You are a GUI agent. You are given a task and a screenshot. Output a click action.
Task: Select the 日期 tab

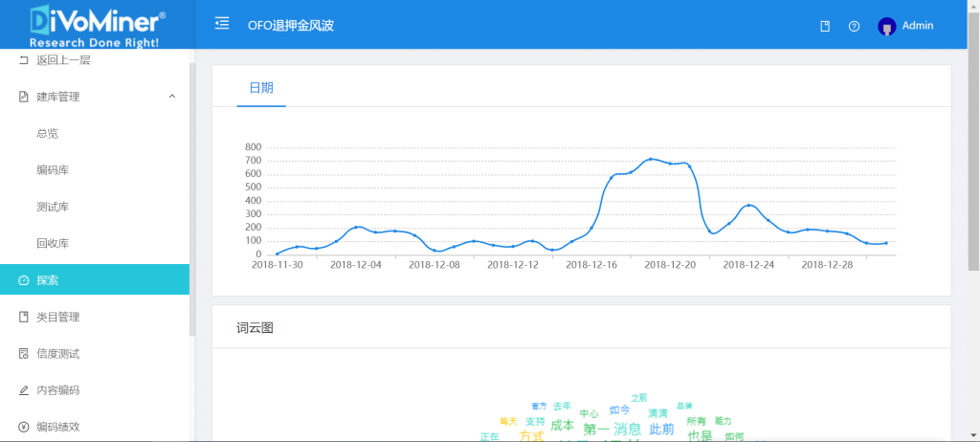(x=261, y=87)
